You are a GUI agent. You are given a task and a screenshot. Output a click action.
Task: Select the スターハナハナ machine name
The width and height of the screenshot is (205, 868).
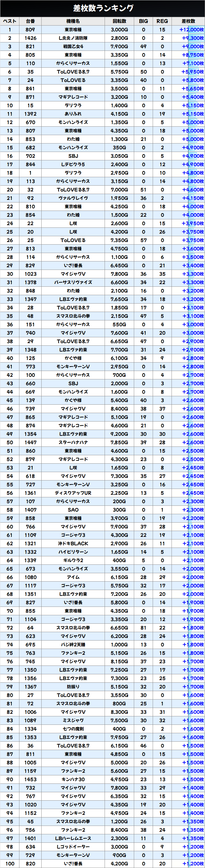[x=73, y=442]
